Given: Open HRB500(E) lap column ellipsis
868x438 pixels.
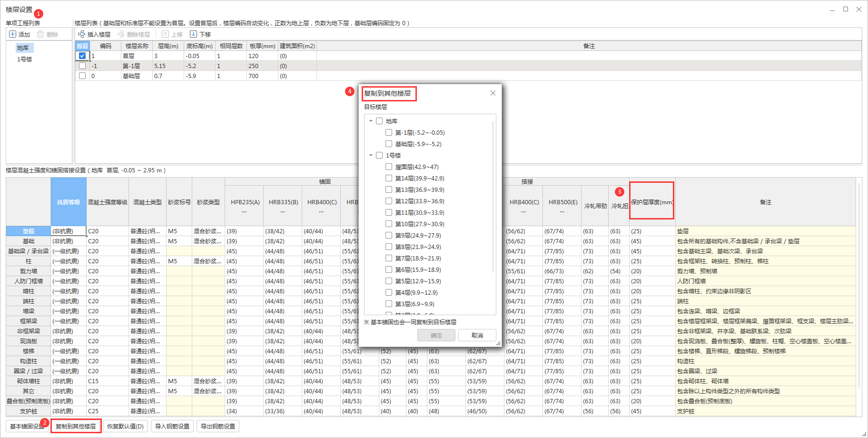Looking at the screenshot, I should [x=562, y=211].
